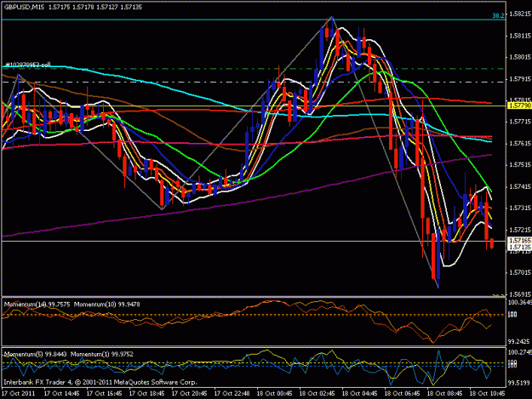Click the 1.56915 price axis label

[x=520, y=294]
